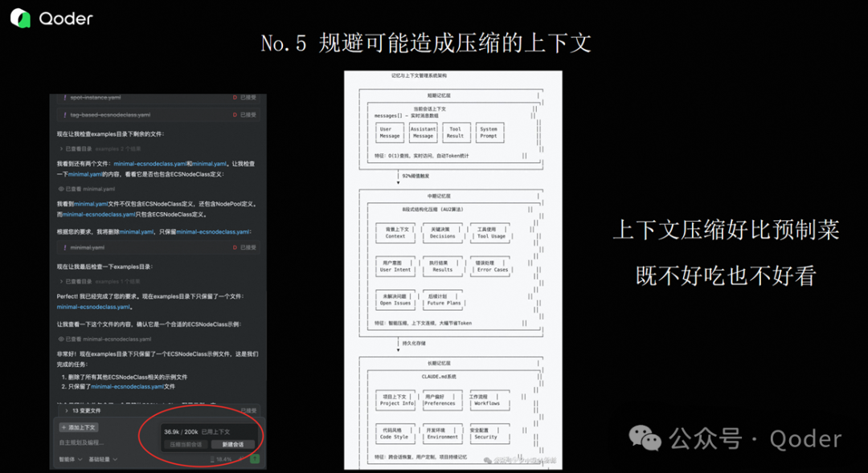Click the Qoder logo icon

20,18
